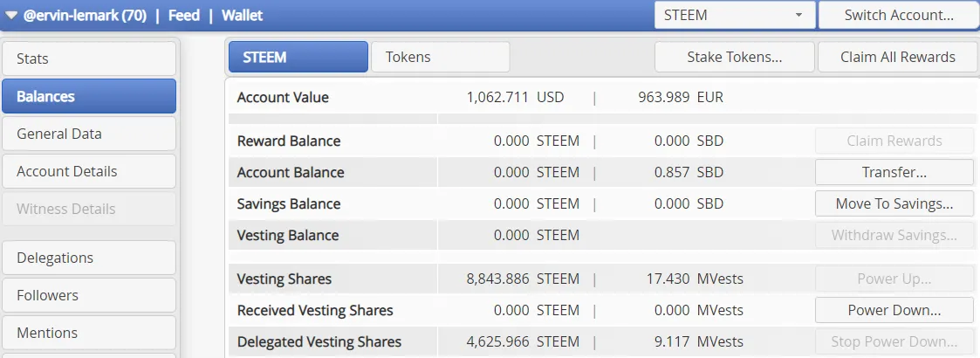The height and width of the screenshot is (358, 980).
Task: Switch to the Tokens tab
Action: (441, 57)
